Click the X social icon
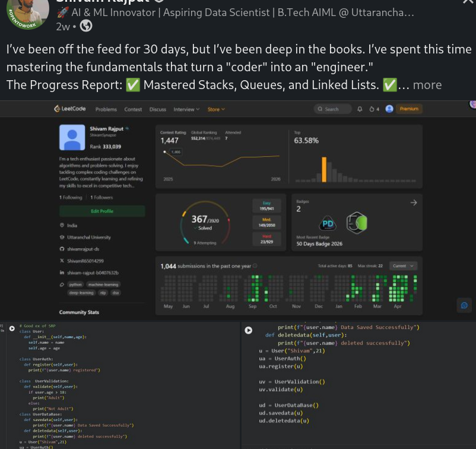 [x=62, y=261]
